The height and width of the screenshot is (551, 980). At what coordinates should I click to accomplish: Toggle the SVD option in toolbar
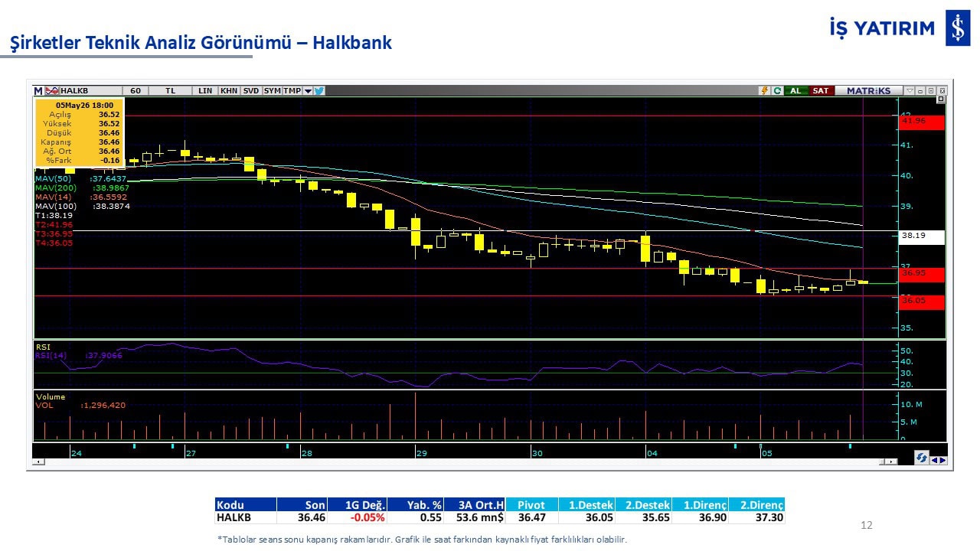(x=251, y=90)
